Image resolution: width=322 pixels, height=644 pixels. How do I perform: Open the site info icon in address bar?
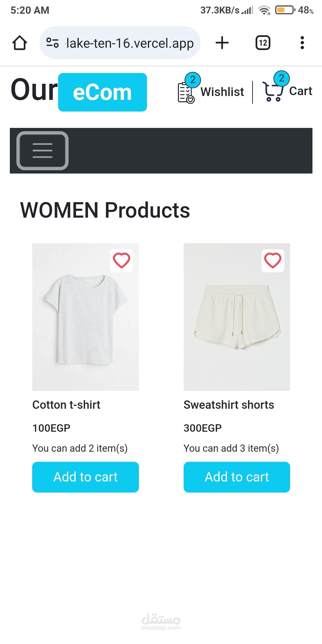coord(52,43)
